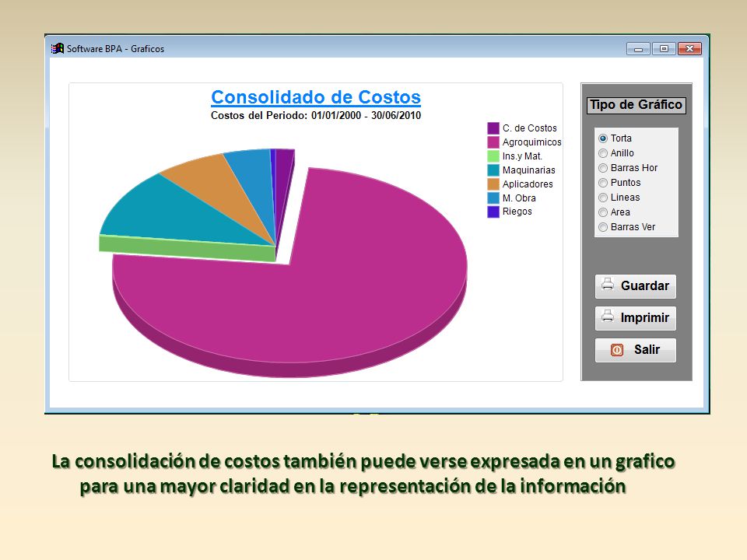The image size is (747, 560).
Task: Click the Software BPA app icon in title bar
Action: pyautogui.click(x=58, y=48)
